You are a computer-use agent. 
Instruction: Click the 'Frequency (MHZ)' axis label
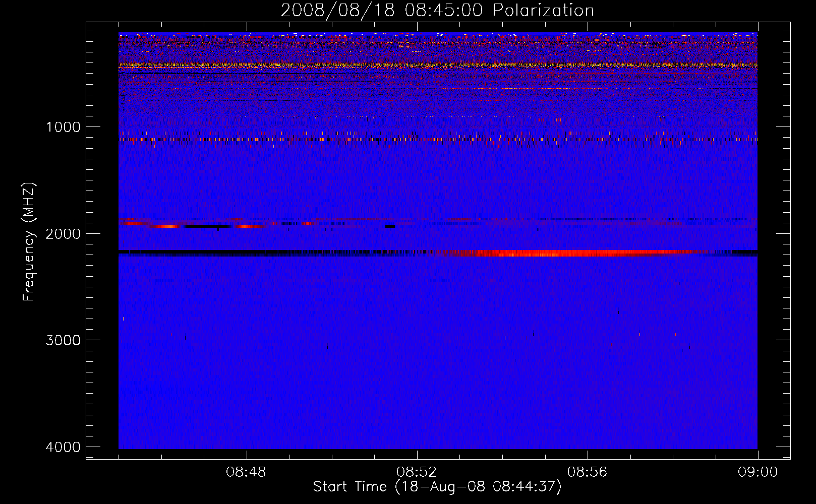click(29, 242)
